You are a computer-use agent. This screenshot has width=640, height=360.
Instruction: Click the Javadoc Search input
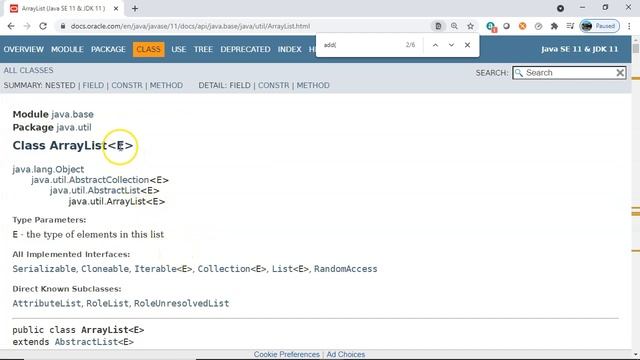[x=569, y=73]
